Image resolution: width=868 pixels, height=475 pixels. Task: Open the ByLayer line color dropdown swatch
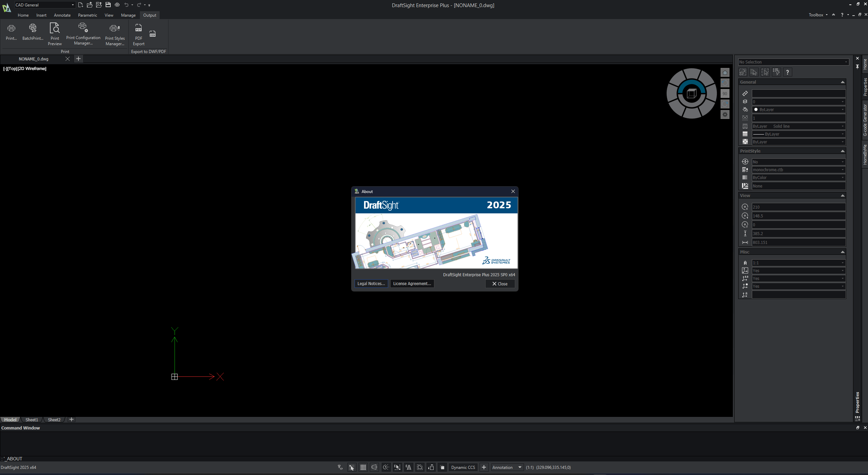pyautogui.click(x=798, y=109)
